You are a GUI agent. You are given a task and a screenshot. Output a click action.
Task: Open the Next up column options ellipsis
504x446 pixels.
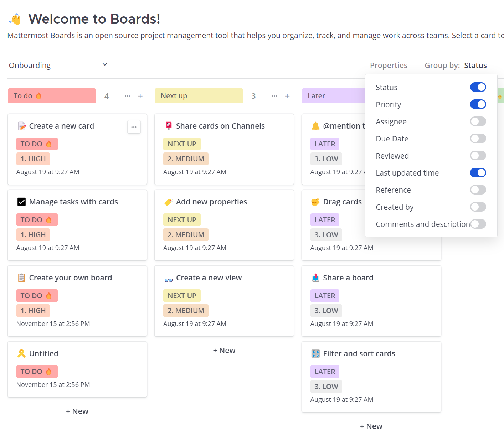274,96
